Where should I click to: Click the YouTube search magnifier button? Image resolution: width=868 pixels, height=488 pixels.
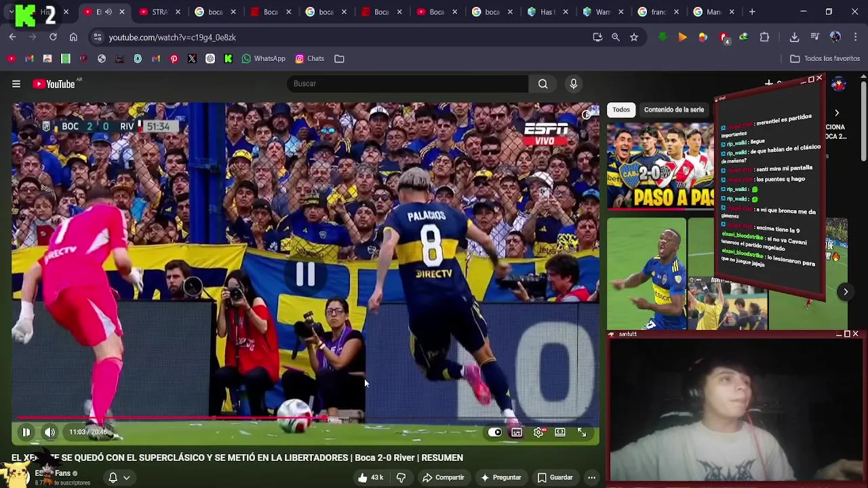543,83
